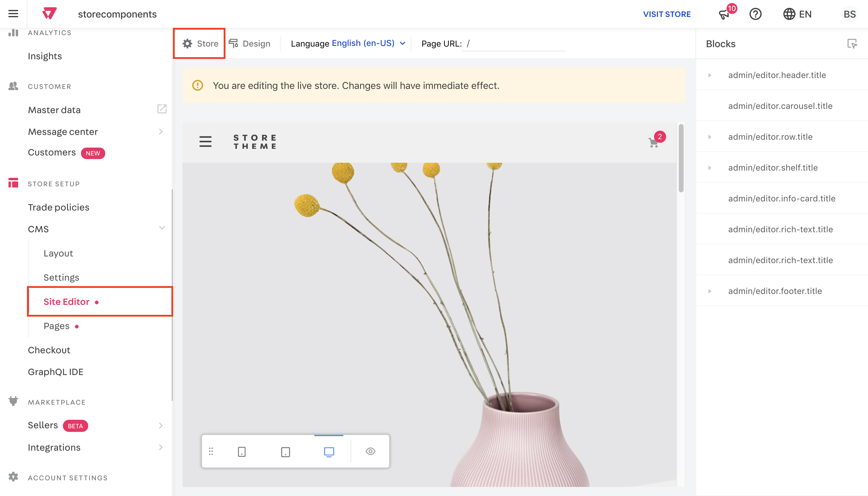The height and width of the screenshot is (496, 868).
Task: Select admin/editor.info-card.title block
Action: coord(782,199)
